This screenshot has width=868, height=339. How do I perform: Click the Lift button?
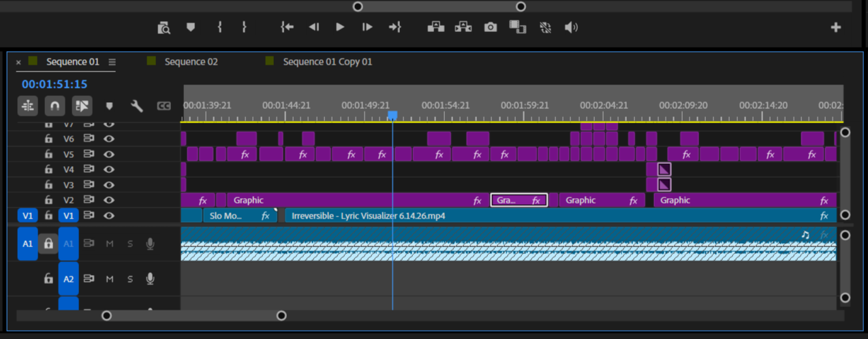pyautogui.click(x=436, y=27)
